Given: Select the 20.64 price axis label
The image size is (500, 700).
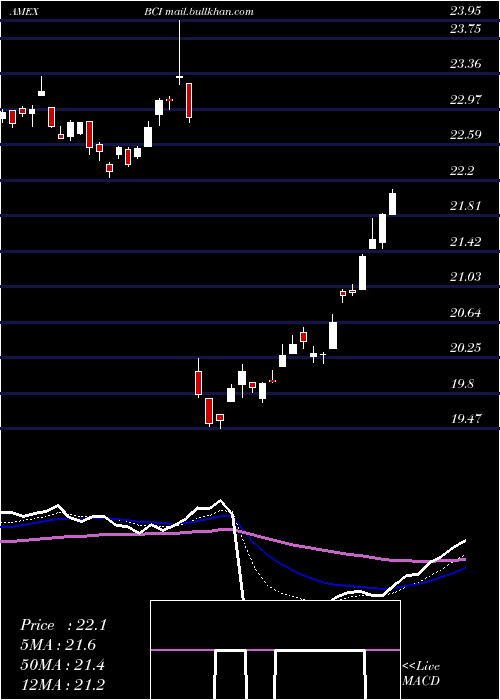Looking at the screenshot, I should [465, 312].
